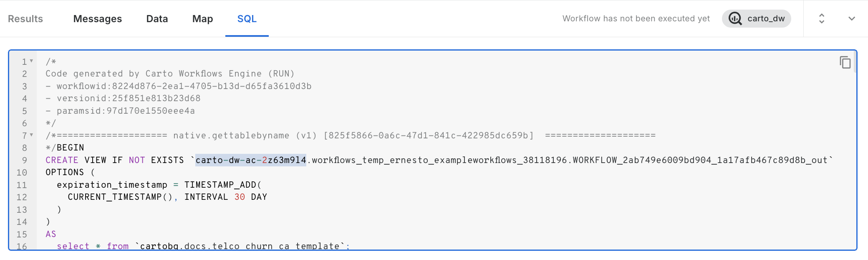This screenshot has height=260, width=868.
Task: Open the Map tab
Action: click(x=202, y=19)
